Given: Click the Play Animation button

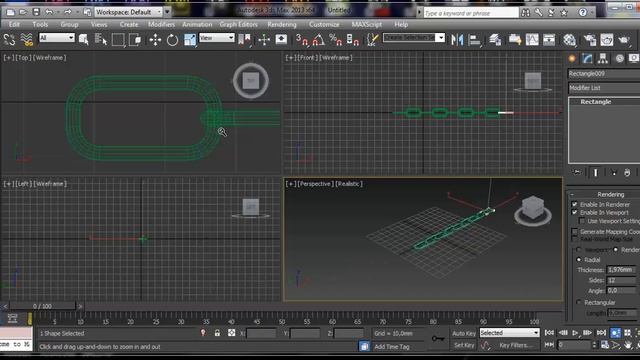Looking at the screenshot, I should (575, 333).
